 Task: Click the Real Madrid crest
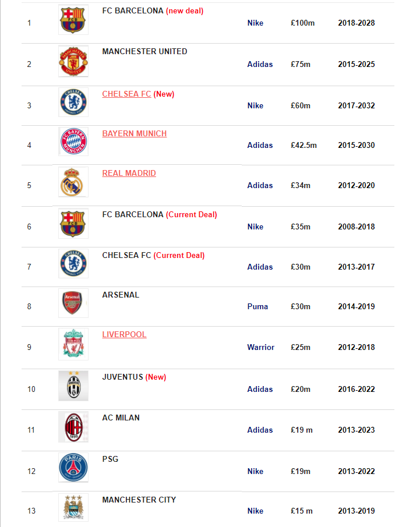point(73,182)
